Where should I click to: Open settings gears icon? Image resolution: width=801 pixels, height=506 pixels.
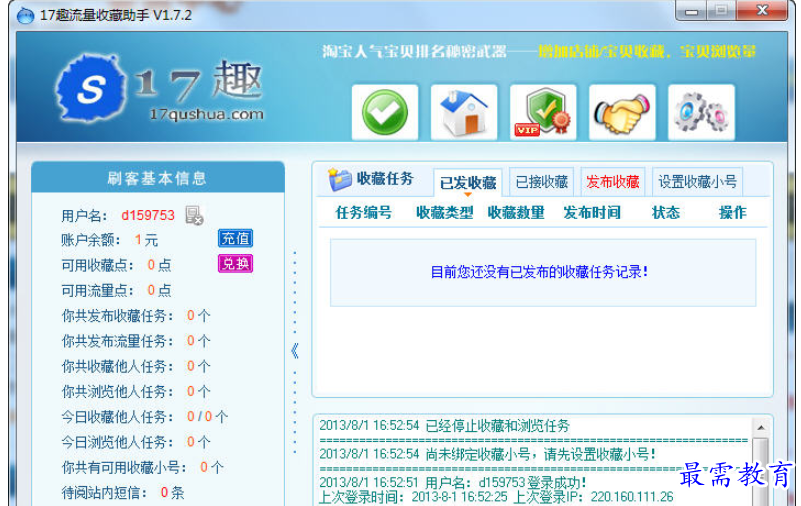coord(701,112)
